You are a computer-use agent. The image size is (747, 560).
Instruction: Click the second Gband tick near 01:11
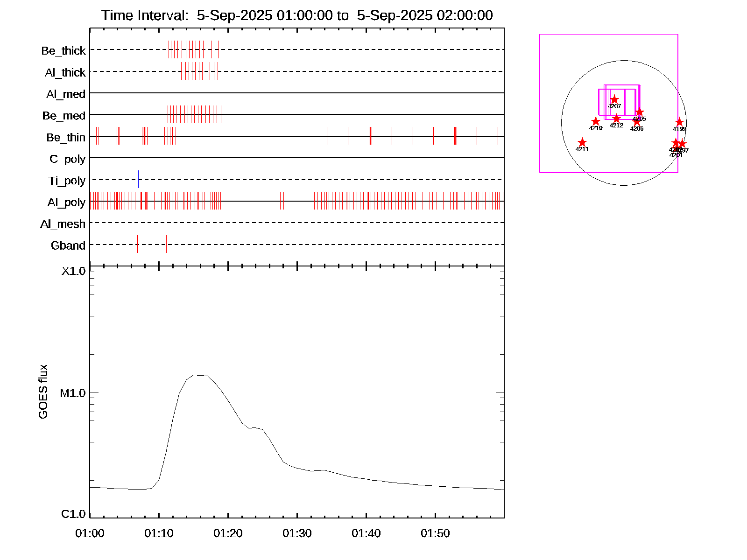[166, 244]
